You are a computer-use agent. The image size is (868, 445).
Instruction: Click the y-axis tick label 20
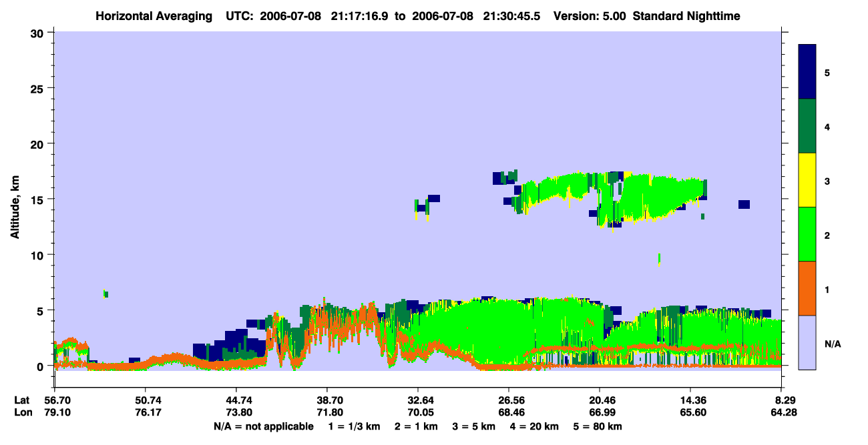pyautogui.click(x=39, y=143)
